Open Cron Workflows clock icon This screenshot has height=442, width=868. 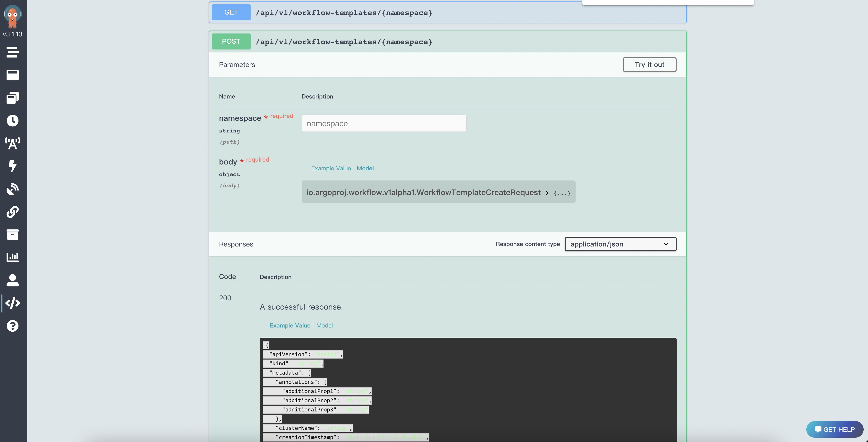(12, 121)
